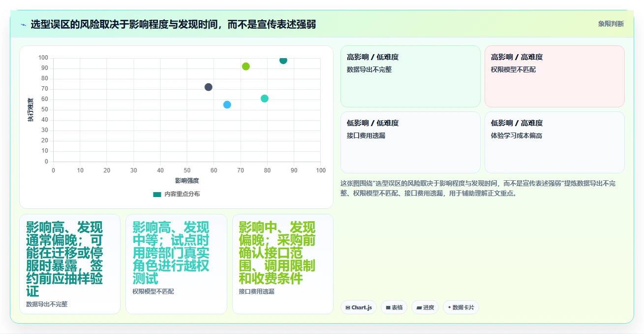Click the 权限模型不匹配 caption under turquoise card

pyautogui.click(x=153, y=292)
